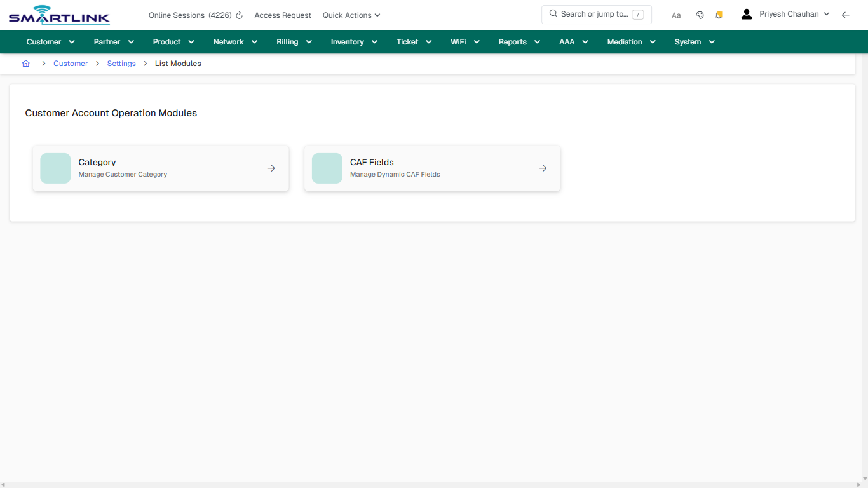Click the Access Request link
This screenshot has width=868, height=488.
click(283, 15)
